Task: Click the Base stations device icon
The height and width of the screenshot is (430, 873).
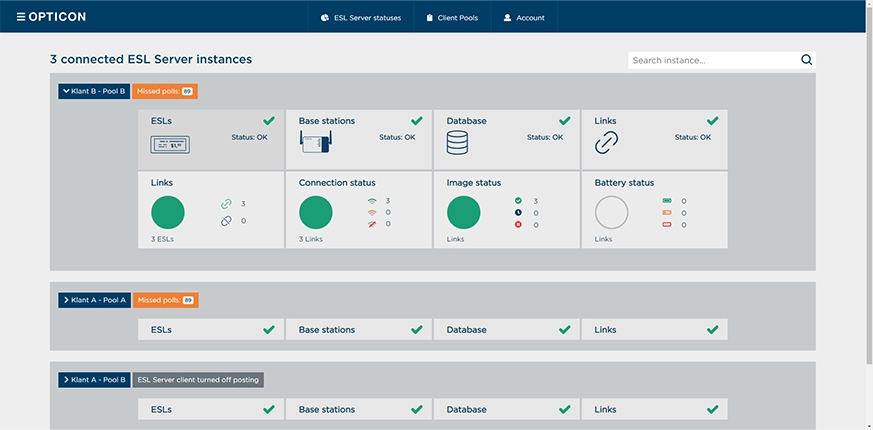Action: point(315,143)
